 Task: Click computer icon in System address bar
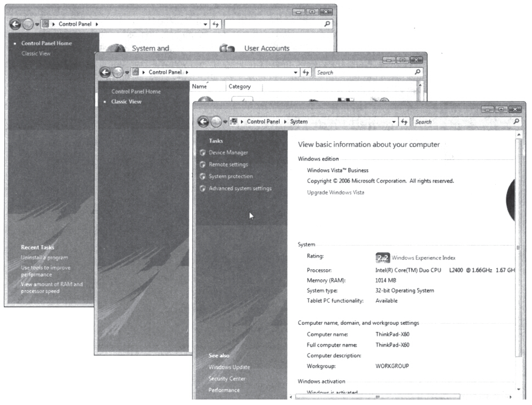pyautogui.click(x=234, y=121)
